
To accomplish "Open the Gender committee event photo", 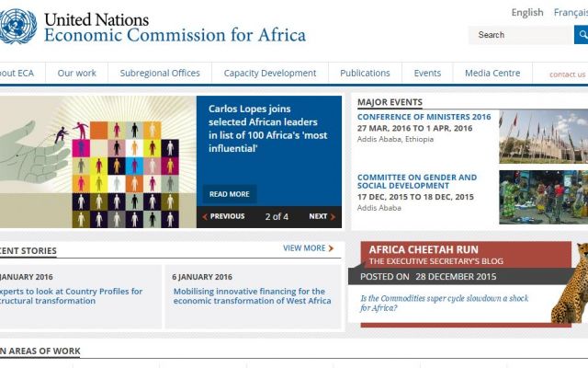I will 543,198.
